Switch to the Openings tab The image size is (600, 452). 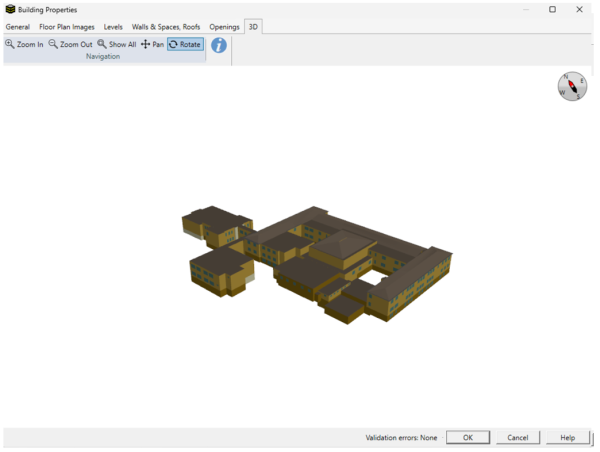(x=224, y=27)
